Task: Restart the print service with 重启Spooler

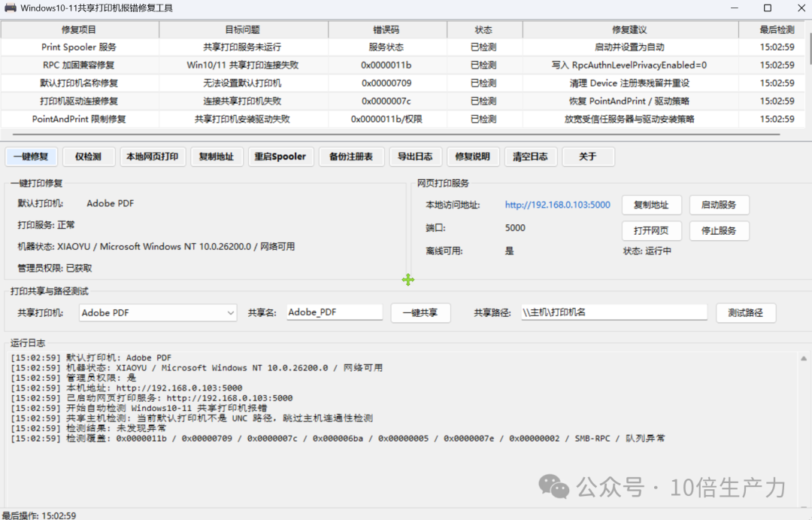Action: [x=280, y=157]
